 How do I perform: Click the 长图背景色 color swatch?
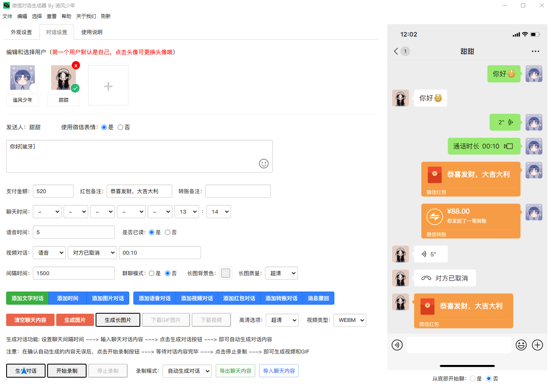(x=225, y=273)
